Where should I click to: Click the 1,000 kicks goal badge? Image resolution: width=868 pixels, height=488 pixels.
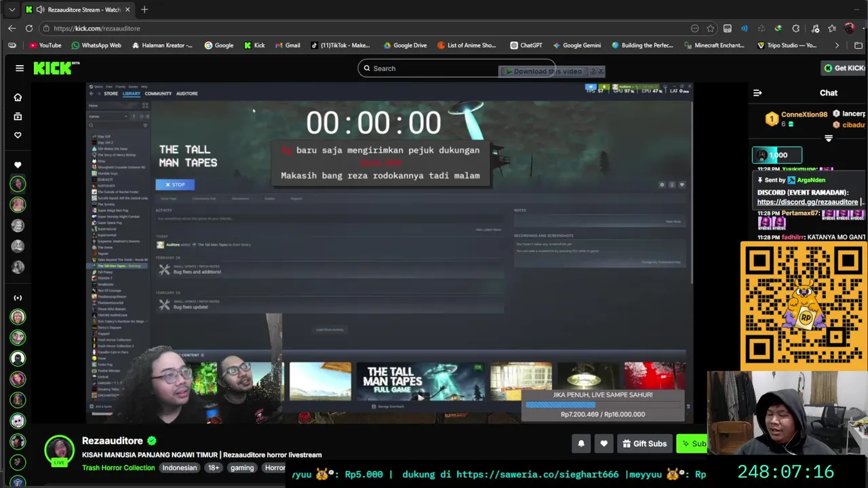pos(777,155)
